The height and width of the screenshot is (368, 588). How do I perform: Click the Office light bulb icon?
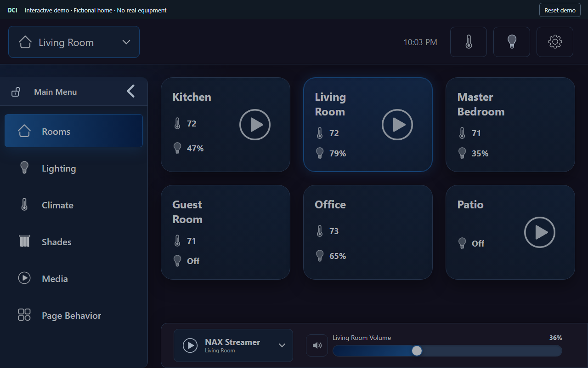[x=320, y=256]
